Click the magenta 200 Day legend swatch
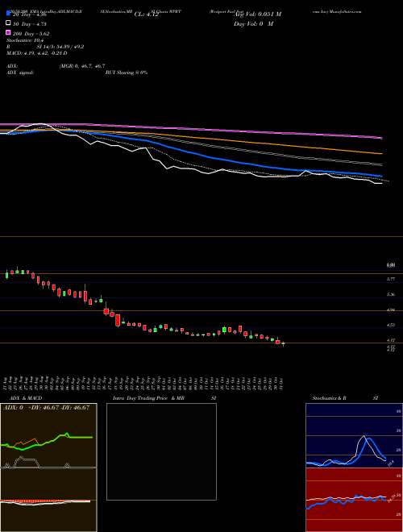This screenshot has width=403, height=532. pyautogui.click(x=8, y=33)
